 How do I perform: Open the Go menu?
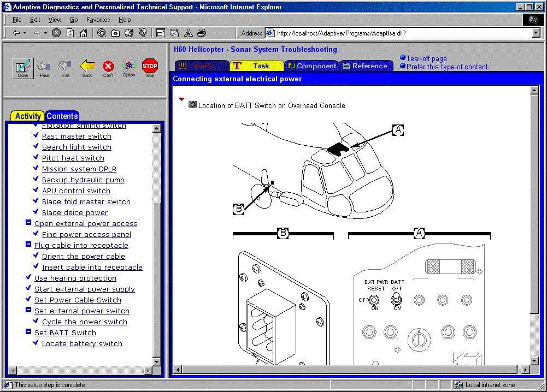pyautogui.click(x=74, y=20)
